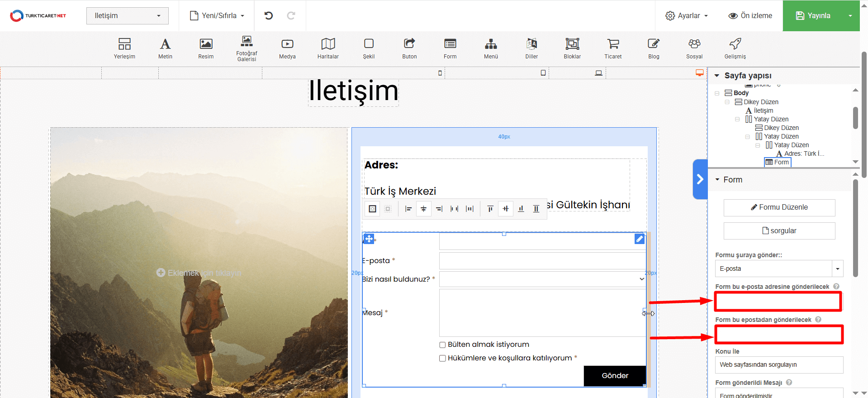Click the Formu Düzenle button
This screenshot has height=398, width=868.
pos(779,207)
